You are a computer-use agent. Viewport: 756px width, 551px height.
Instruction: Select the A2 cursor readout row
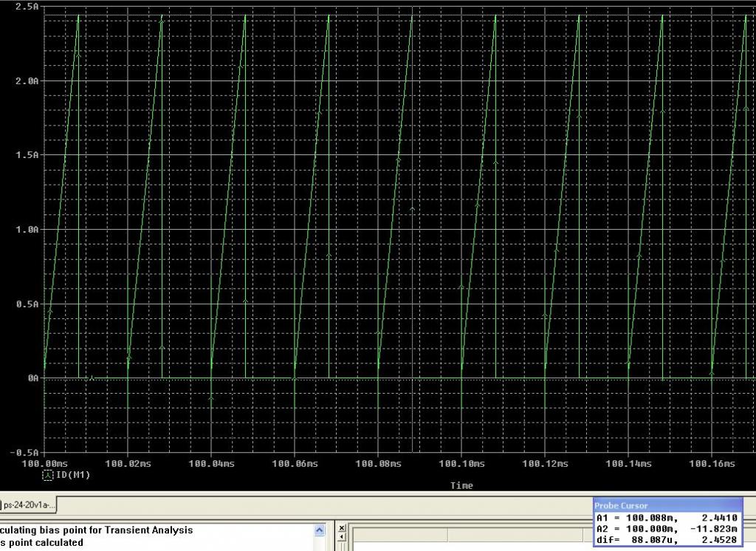point(667,530)
